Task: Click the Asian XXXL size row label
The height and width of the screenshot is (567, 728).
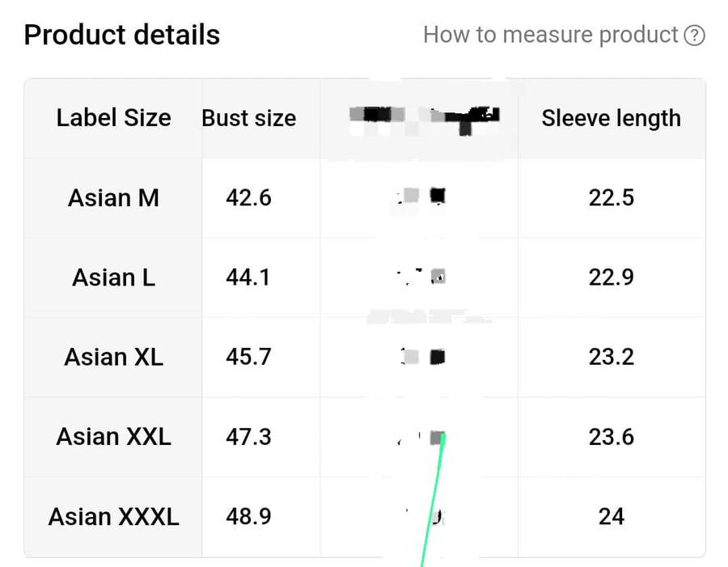Action: coord(113,516)
